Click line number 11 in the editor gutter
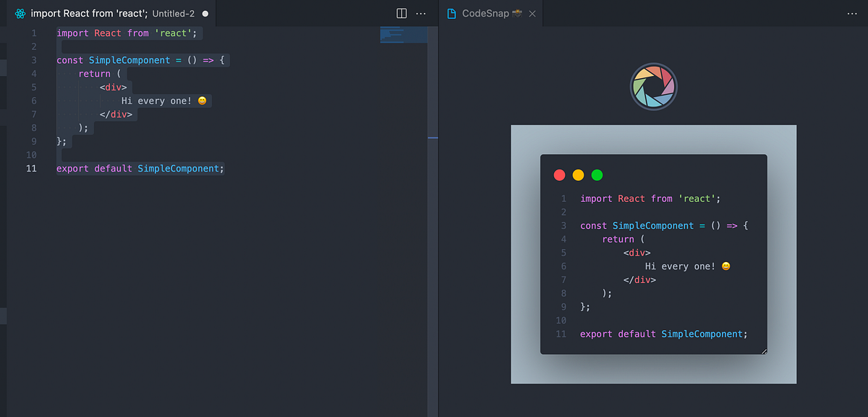Image resolution: width=868 pixels, height=417 pixels. (x=31, y=168)
